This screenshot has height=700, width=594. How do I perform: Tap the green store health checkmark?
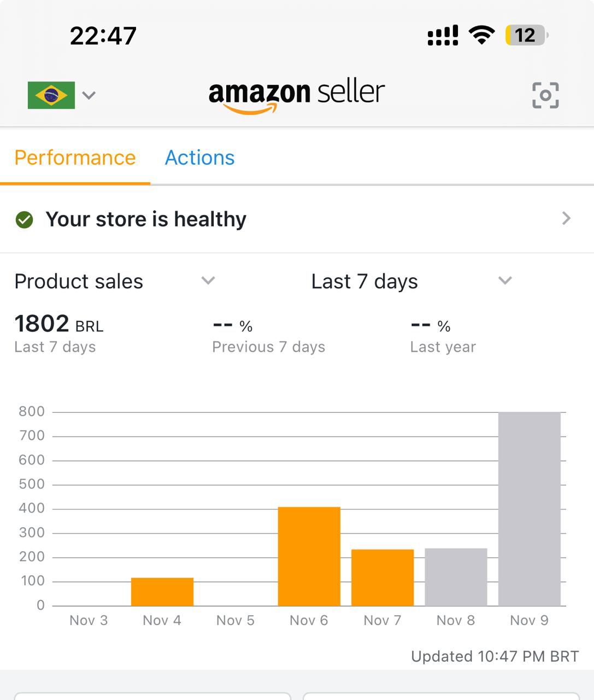click(24, 220)
